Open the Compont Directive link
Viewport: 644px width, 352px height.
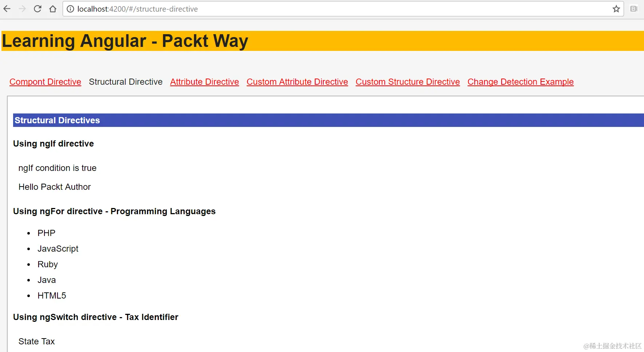pyautogui.click(x=45, y=82)
